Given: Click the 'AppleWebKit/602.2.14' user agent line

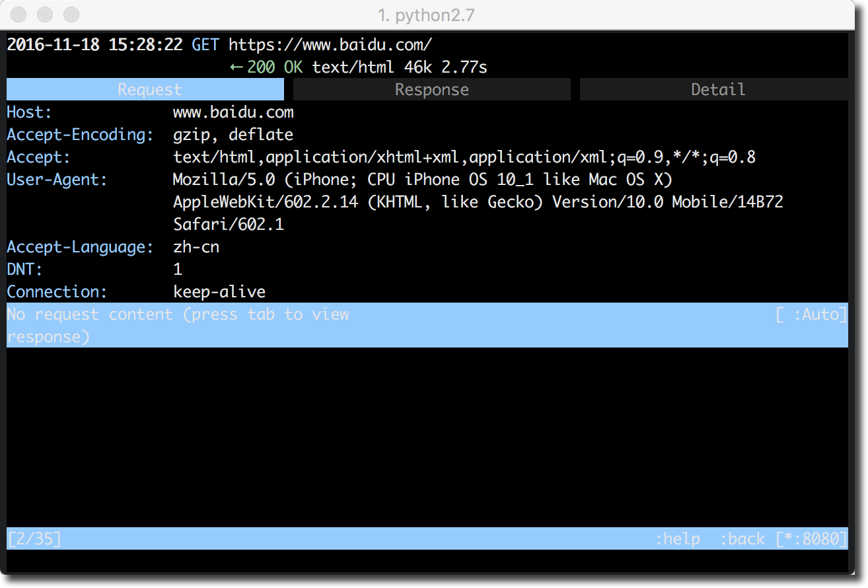Looking at the screenshot, I should tap(478, 202).
